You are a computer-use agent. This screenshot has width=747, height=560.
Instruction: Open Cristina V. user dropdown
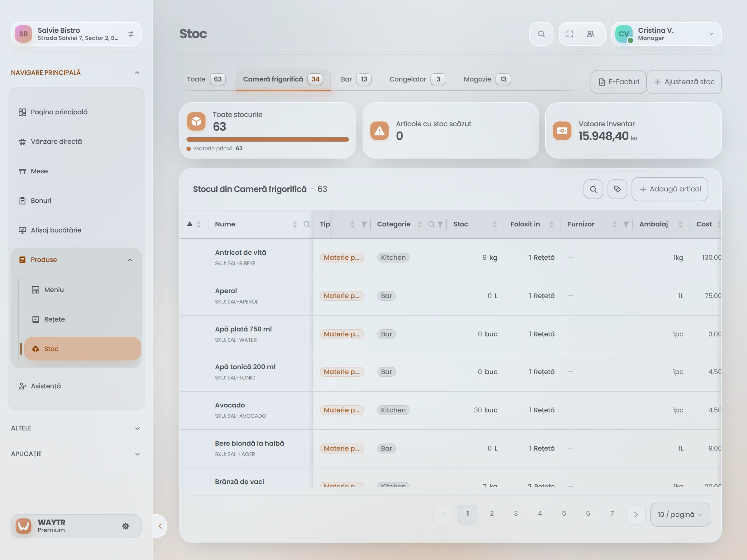pos(666,34)
